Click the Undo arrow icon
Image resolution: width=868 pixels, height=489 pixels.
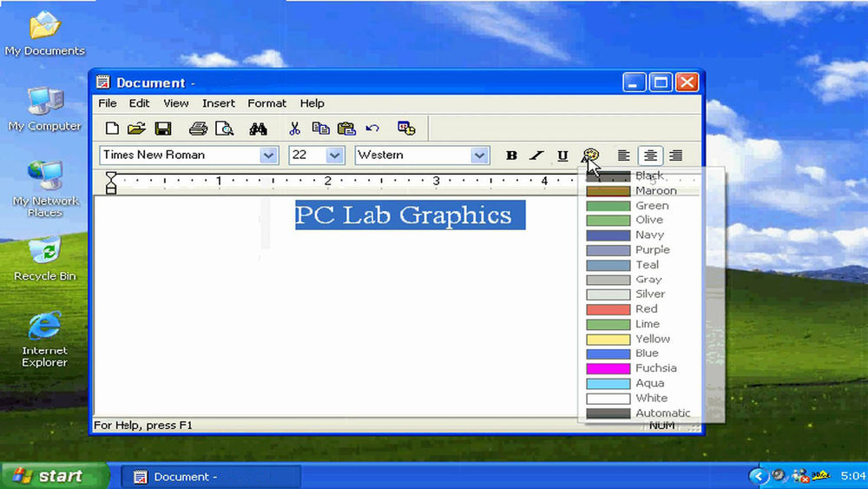pos(372,129)
